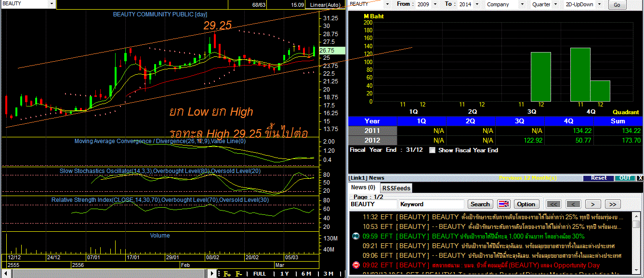This screenshot has height=278, width=644.
Task: Click the Search button
Action: point(480,204)
